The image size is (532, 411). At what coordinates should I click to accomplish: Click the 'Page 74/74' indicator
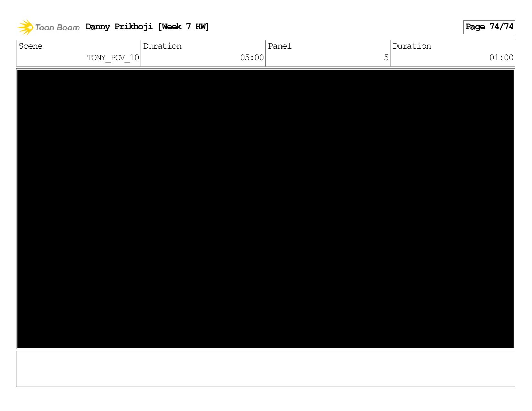pos(489,27)
